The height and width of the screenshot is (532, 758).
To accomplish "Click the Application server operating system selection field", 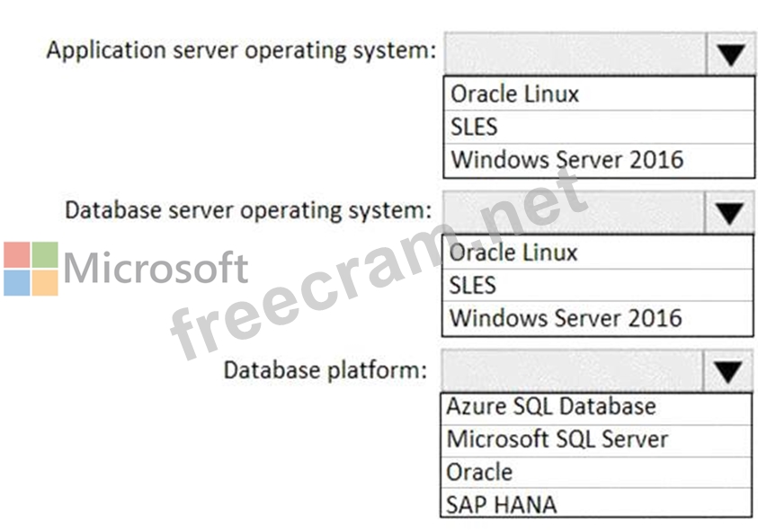I will (575, 55).
